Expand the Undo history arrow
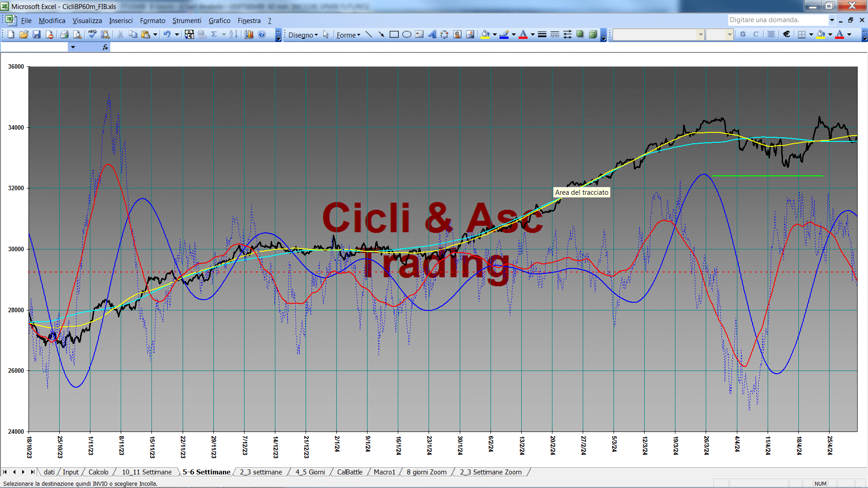The width and height of the screenshot is (868, 488). (177, 34)
